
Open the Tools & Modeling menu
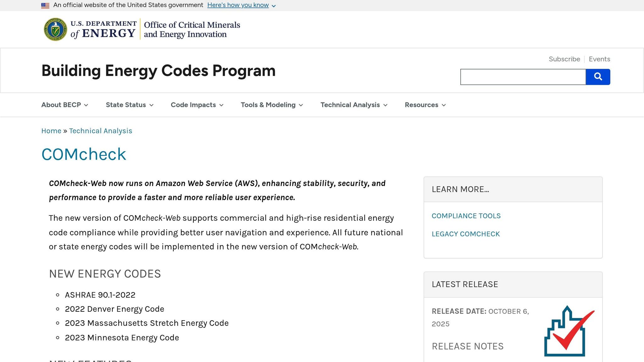pos(272,105)
